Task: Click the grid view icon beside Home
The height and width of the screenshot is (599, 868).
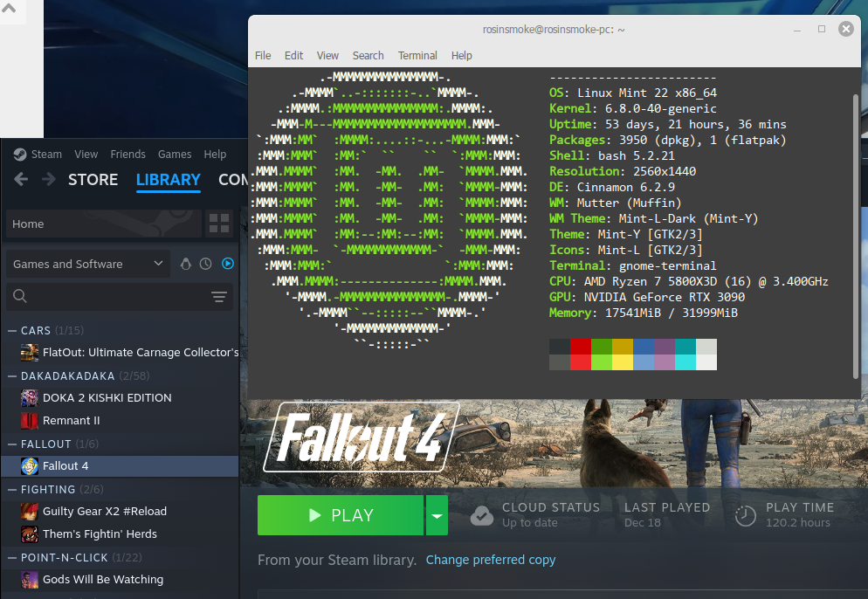Action: pyautogui.click(x=219, y=224)
